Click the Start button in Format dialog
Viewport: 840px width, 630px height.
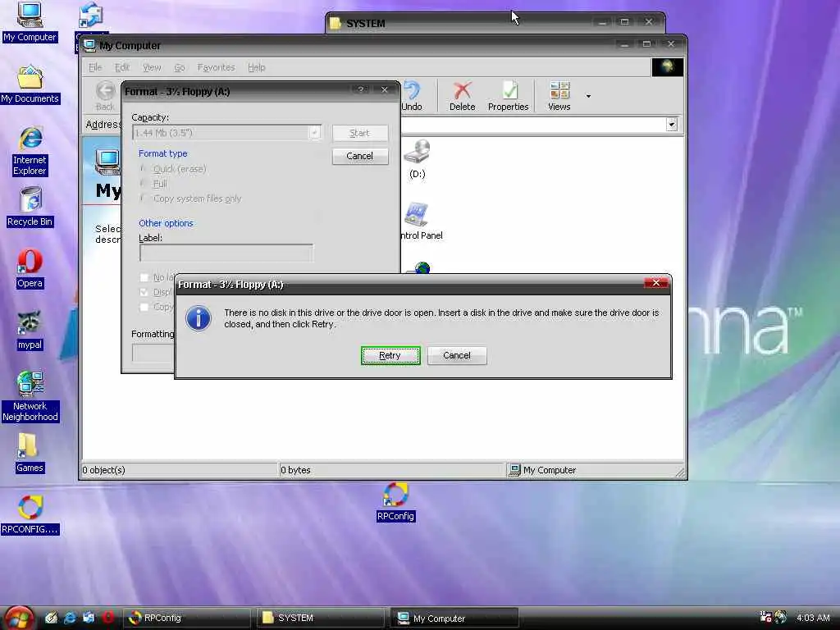(359, 133)
